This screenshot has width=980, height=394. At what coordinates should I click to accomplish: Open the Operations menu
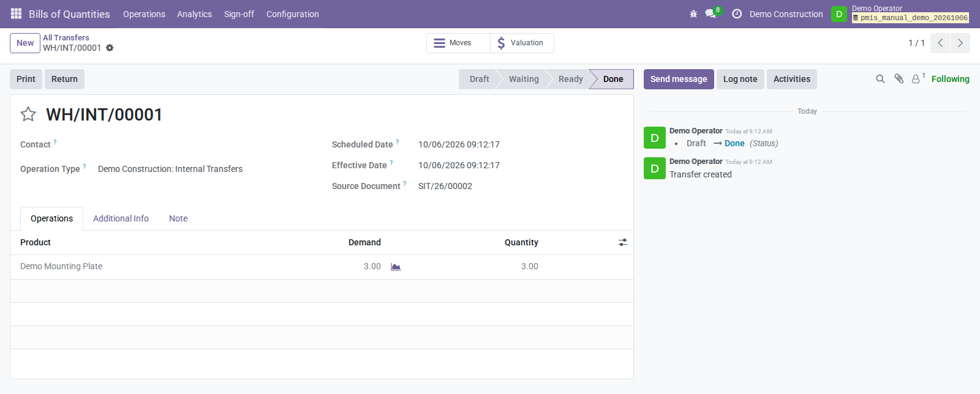144,14
